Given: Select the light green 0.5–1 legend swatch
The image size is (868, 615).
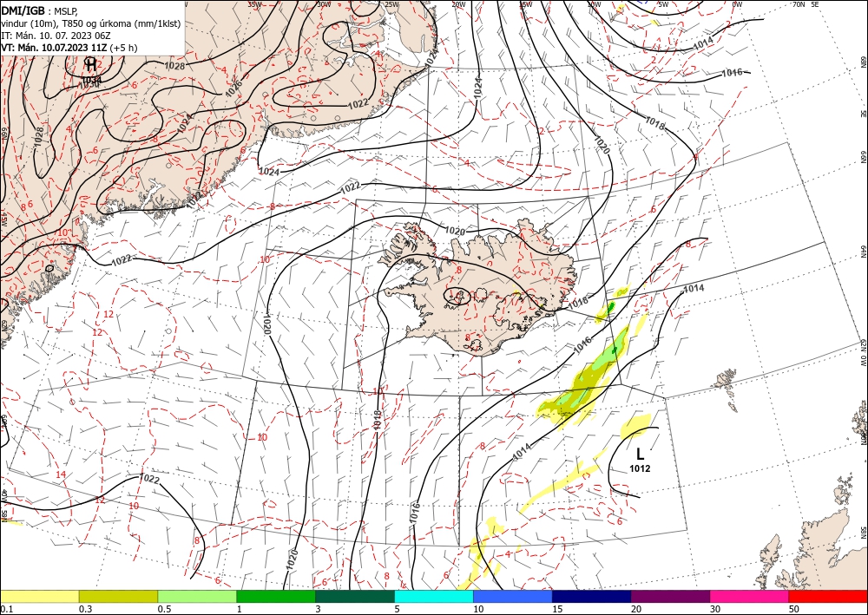Looking at the screenshot, I should 197,596.
